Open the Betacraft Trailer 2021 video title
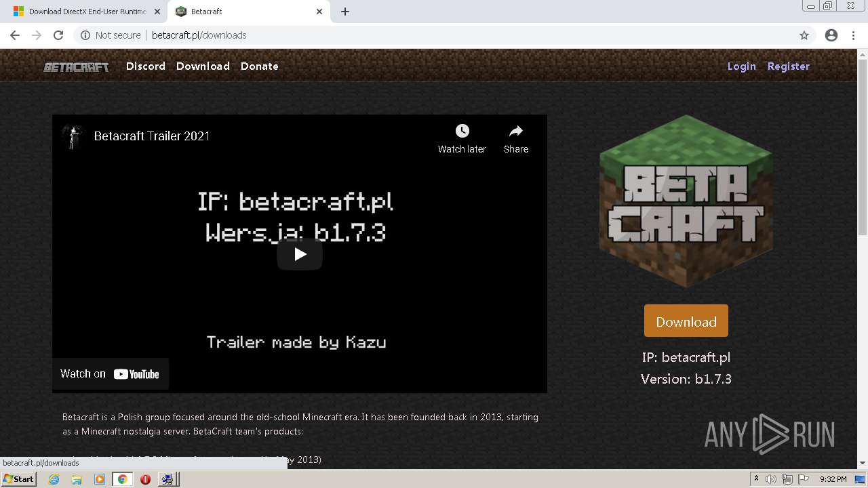 152,136
